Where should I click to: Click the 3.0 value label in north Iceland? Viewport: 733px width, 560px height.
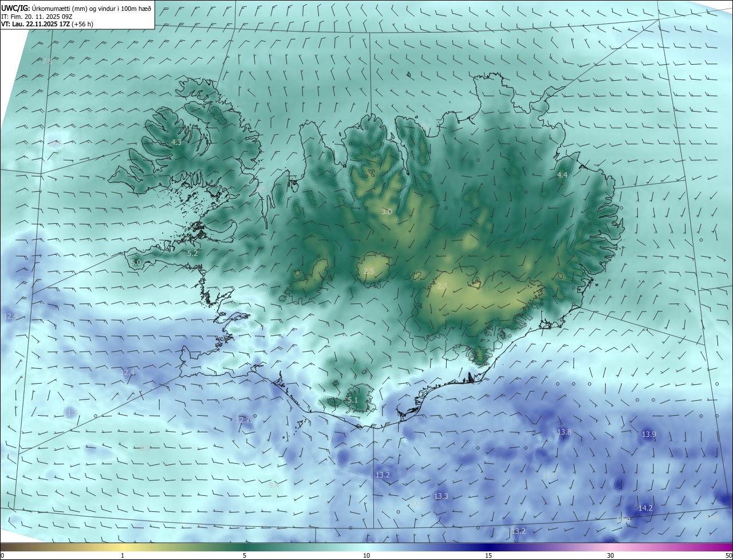point(387,211)
